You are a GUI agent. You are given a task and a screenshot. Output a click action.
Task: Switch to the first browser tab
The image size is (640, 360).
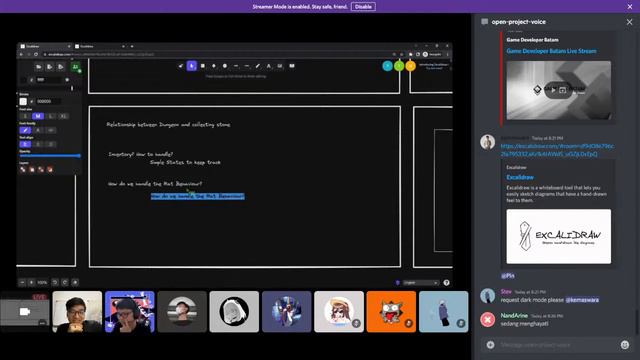click(45, 46)
